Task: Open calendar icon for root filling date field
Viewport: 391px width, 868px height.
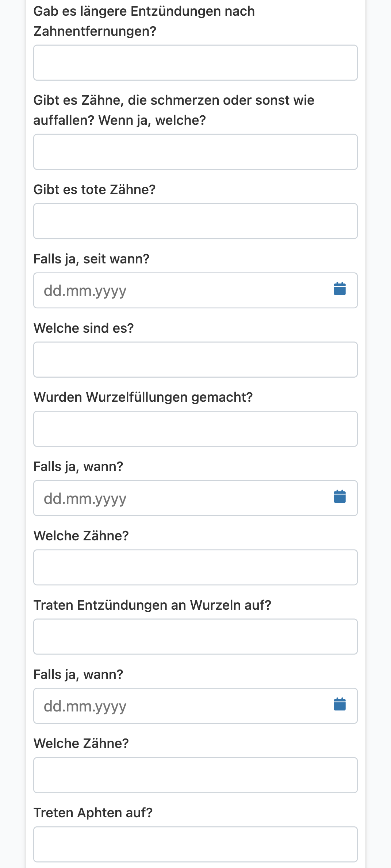Action: [340, 497]
